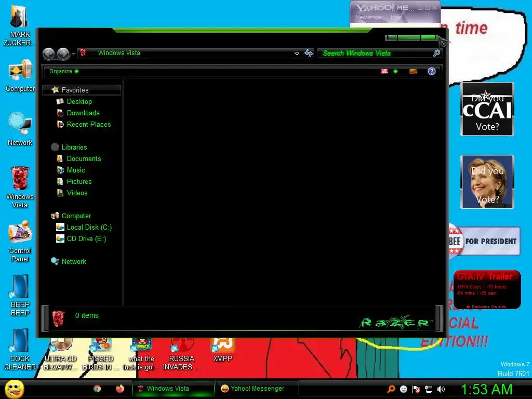
Task: Open Messenger menu in Yahoo! Messenger window
Action: [368, 17]
